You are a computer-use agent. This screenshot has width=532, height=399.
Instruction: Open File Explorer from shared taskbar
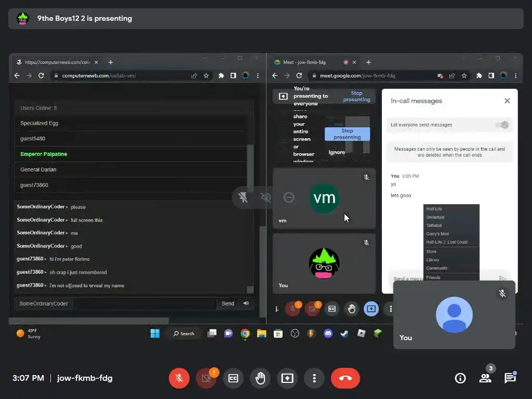tap(262, 334)
